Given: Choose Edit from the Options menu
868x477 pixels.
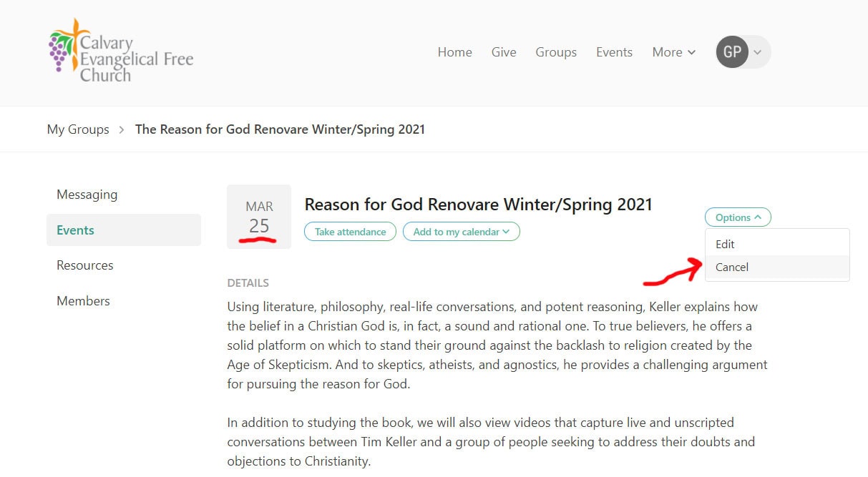Looking at the screenshot, I should pyautogui.click(x=725, y=244).
